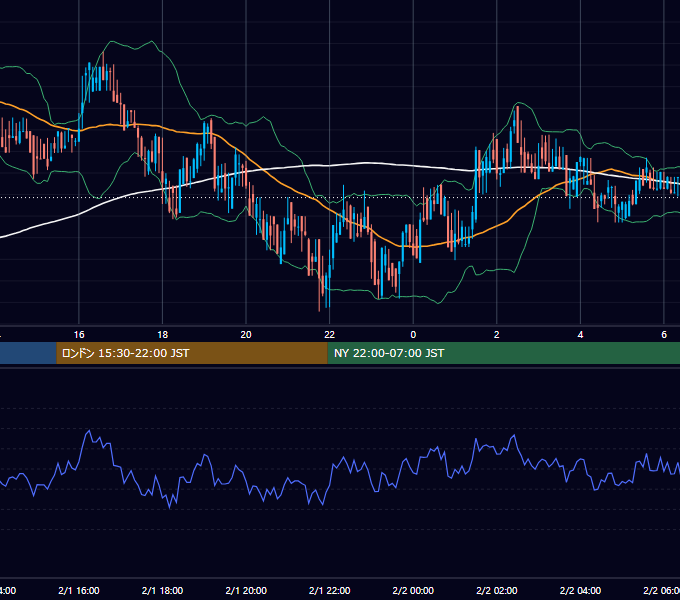Select the hour label 22 on time axis

pos(330,335)
